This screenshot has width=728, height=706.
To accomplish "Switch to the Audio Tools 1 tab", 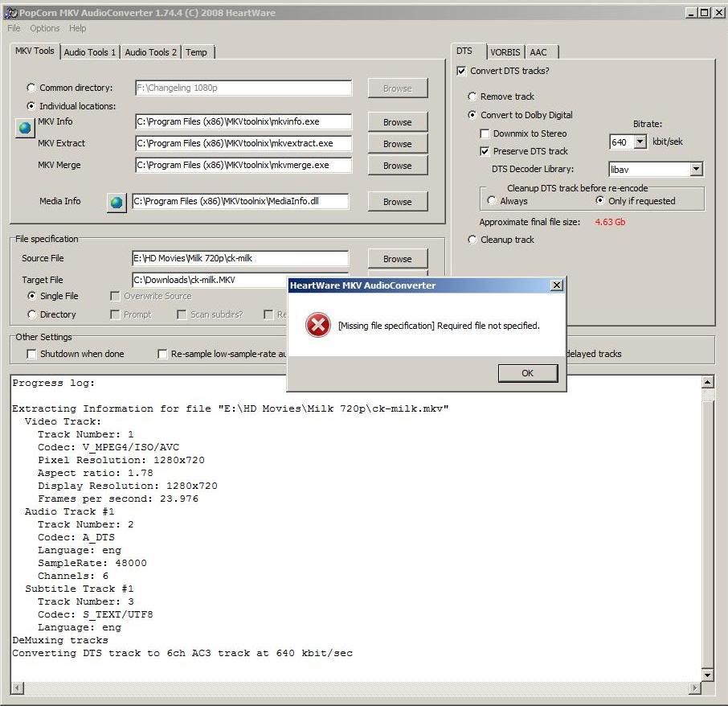I will (90, 52).
